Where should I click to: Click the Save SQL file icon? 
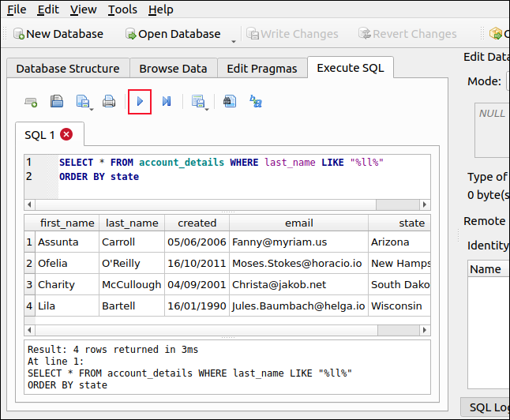[x=81, y=101]
